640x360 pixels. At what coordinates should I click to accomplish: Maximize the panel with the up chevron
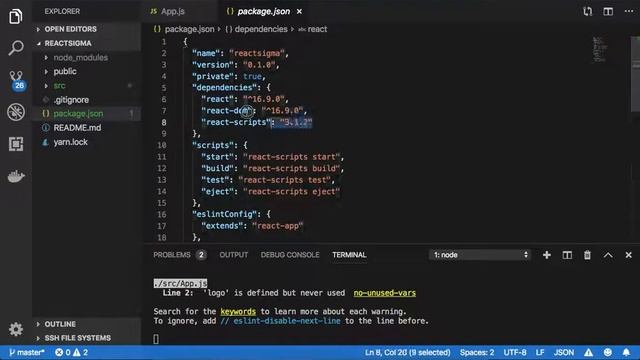click(x=608, y=255)
